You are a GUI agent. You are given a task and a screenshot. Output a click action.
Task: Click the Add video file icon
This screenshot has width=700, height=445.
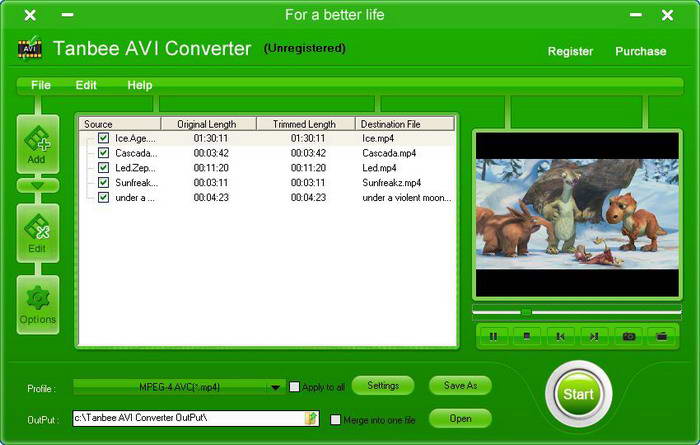click(x=38, y=144)
